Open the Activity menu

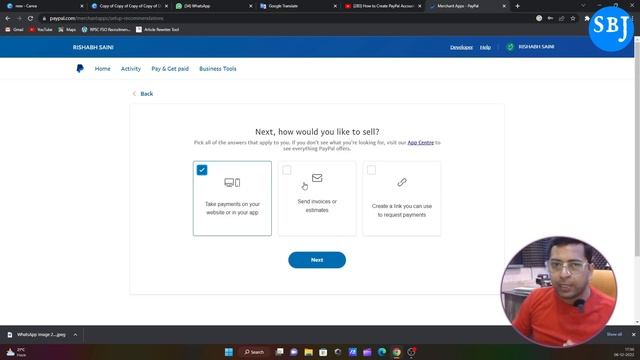coord(131,69)
